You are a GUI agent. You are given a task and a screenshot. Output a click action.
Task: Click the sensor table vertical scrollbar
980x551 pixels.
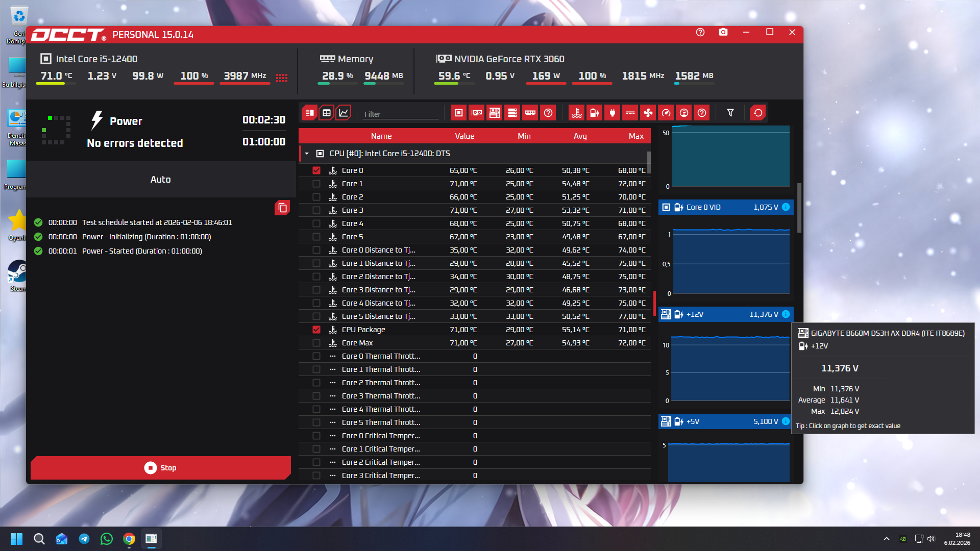[x=649, y=163]
